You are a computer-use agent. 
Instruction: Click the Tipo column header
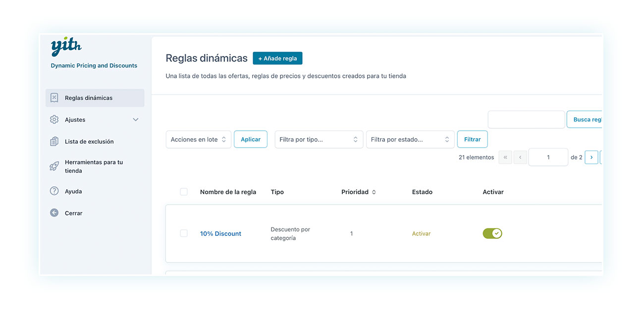(x=277, y=192)
